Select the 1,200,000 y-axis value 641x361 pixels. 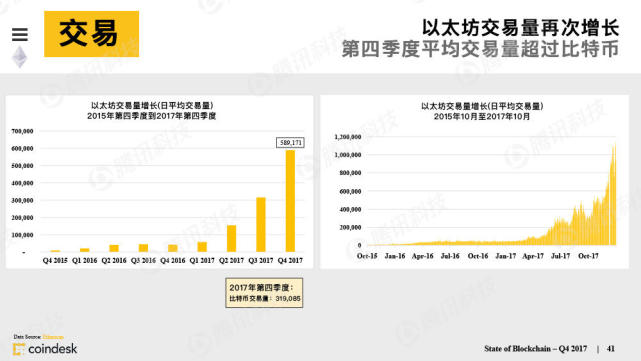(348, 137)
